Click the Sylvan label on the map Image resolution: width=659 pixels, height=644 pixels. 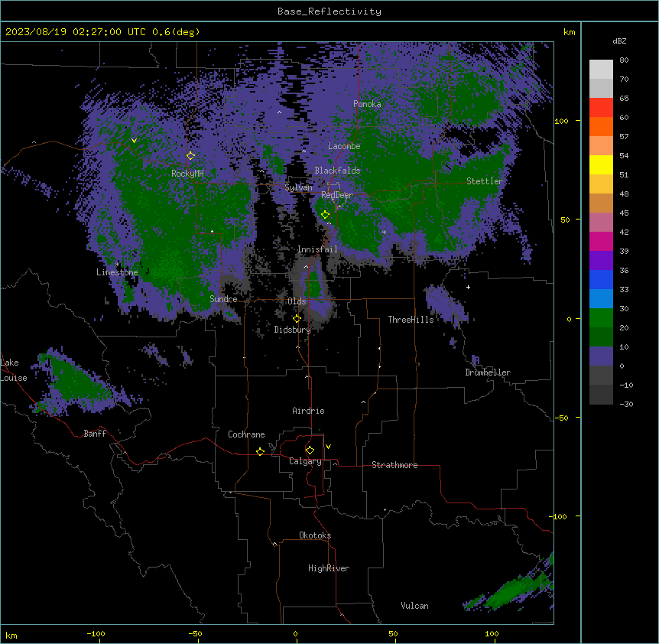[x=298, y=187]
